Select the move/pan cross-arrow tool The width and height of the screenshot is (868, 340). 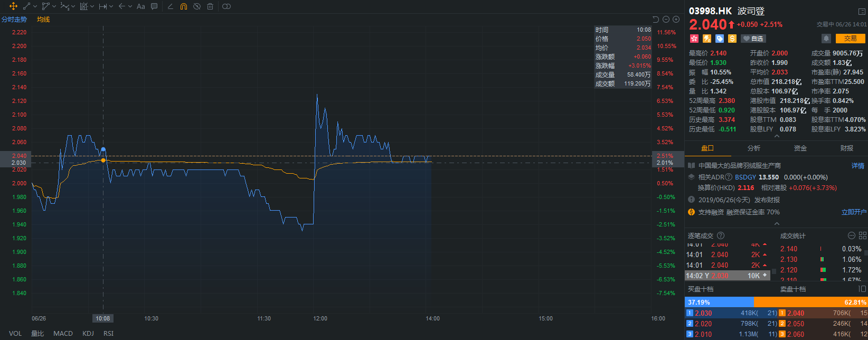tap(13, 6)
